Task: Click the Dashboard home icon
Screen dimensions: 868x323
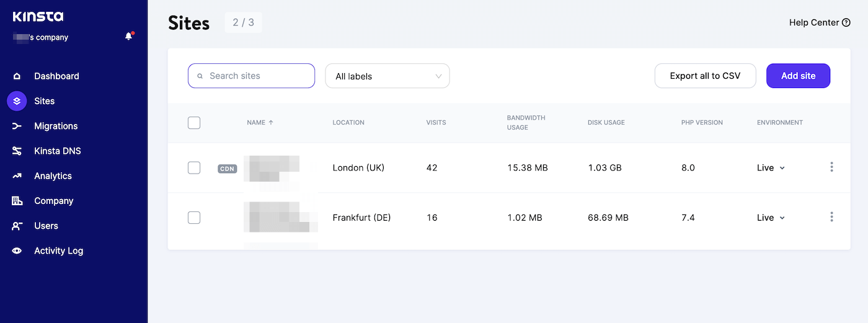Action: point(17,76)
